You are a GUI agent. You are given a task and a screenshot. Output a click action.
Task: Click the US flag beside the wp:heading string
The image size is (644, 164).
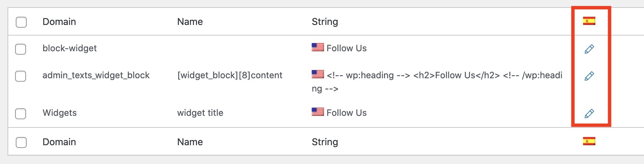pyautogui.click(x=318, y=74)
